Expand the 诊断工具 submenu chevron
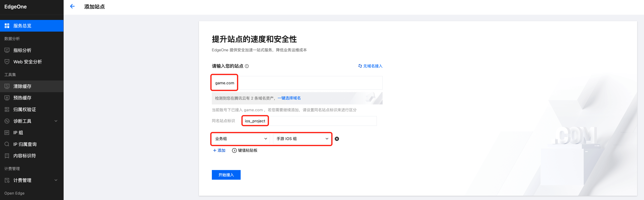644x200 pixels. (x=56, y=121)
